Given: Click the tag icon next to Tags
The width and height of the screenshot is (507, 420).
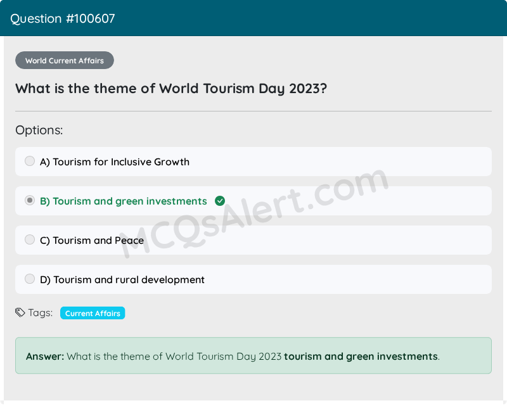Looking at the screenshot, I should coord(20,313).
